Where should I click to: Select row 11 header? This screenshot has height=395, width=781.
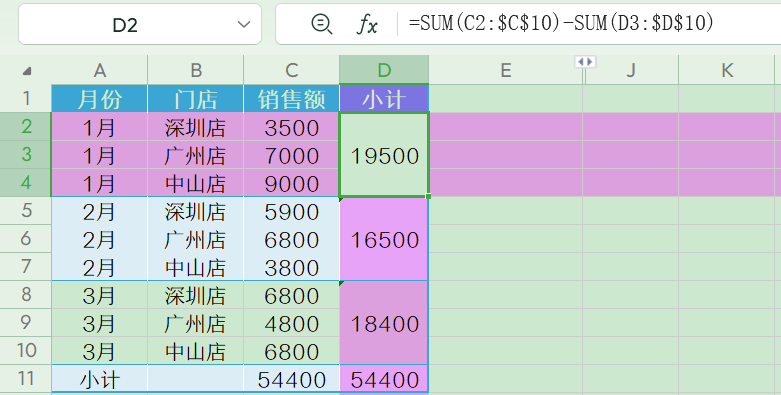click(26, 379)
